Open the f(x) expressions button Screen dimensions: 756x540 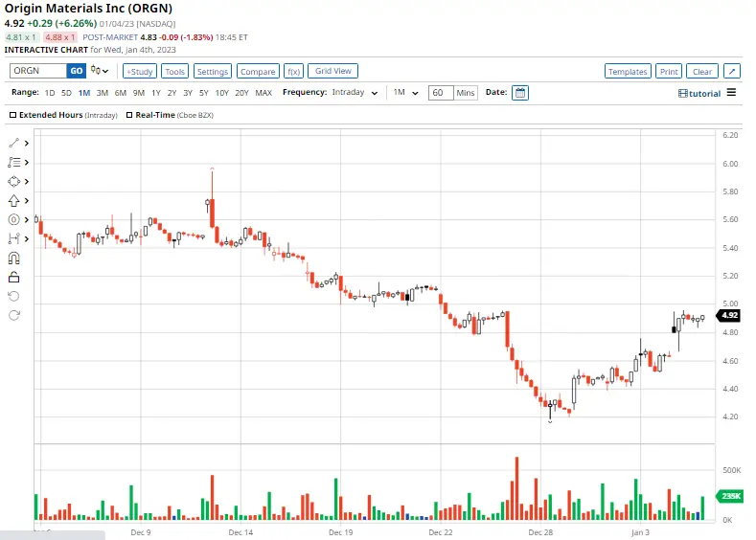click(x=293, y=71)
